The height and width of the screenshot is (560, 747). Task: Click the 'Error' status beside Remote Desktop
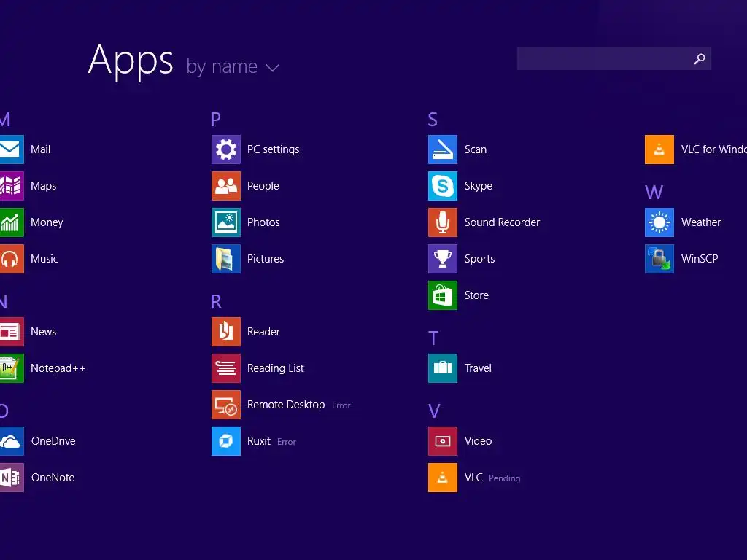tap(341, 405)
